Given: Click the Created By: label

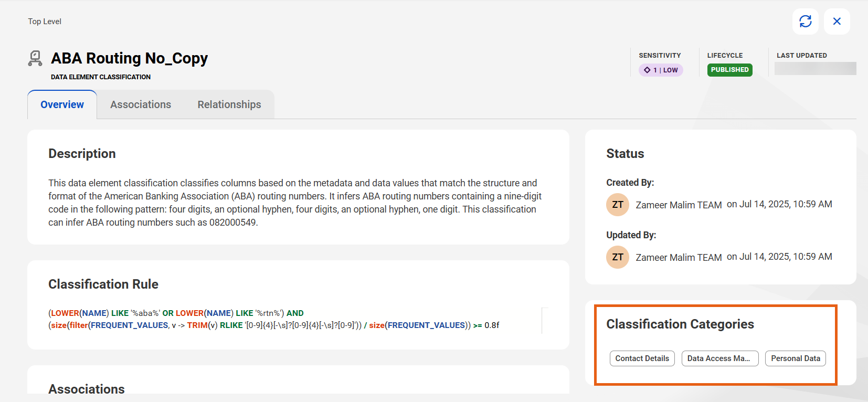Looking at the screenshot, I should pos(630,183).
